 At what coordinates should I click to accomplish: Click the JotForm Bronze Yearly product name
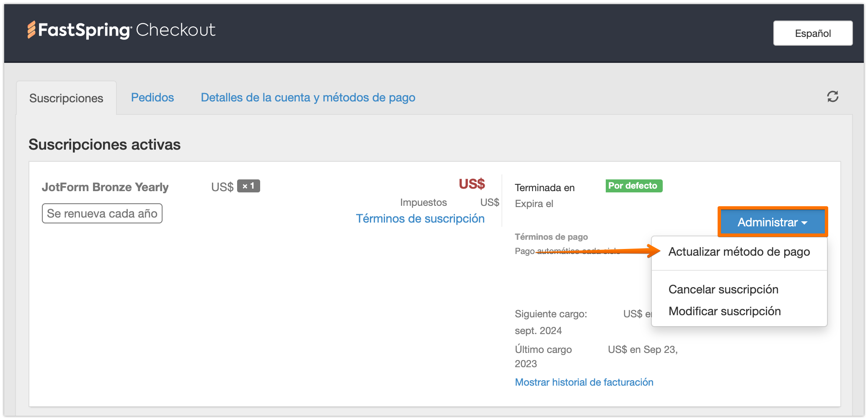pyautogui.click(x=105, y=187)
